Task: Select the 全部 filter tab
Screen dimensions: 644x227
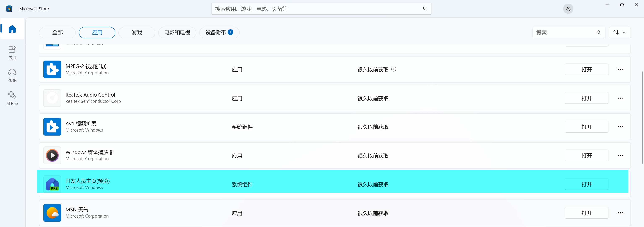Action: click(x=57, y=33)
